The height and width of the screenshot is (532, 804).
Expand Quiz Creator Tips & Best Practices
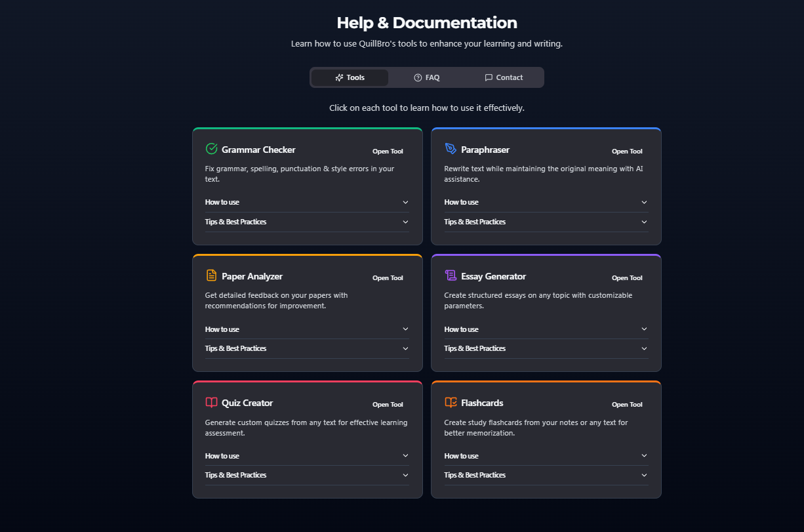(x=307, y=475)
